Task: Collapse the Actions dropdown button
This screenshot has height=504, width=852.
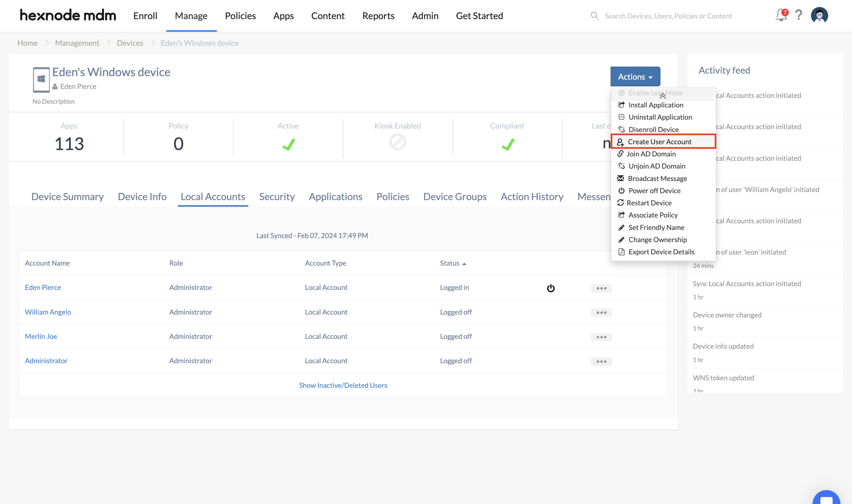Action: tap(635, 76)
